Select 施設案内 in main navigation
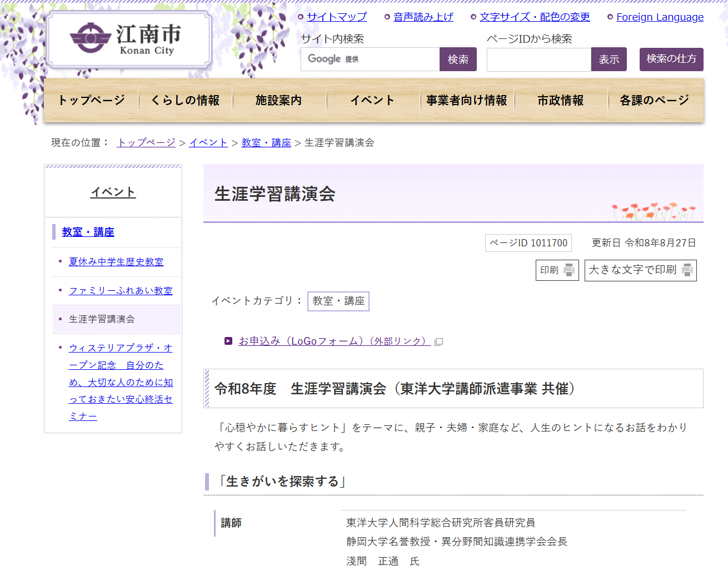The image size is (728, 575). pos(278,100)
